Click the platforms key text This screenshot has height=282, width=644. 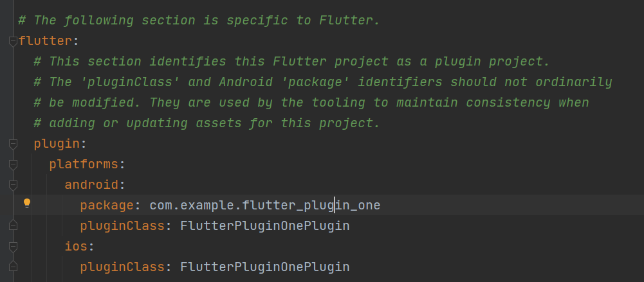[x=84, y=164]
